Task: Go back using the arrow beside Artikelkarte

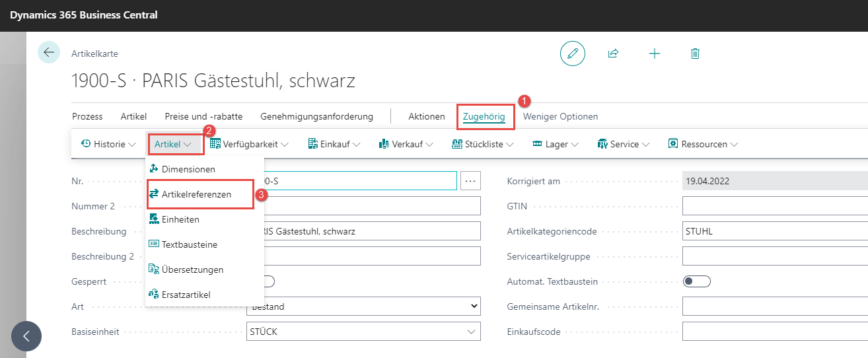Action: pyautogui.click(x=49, y=52)
